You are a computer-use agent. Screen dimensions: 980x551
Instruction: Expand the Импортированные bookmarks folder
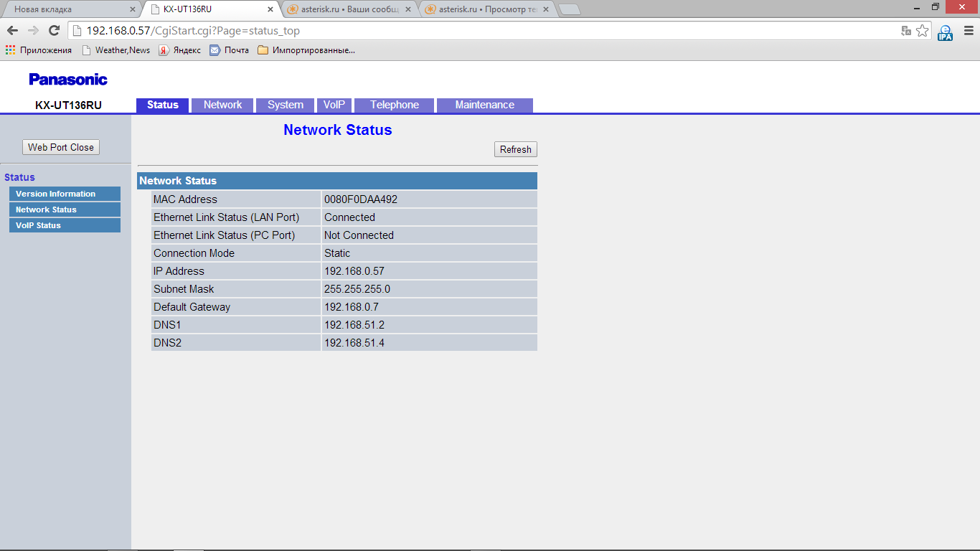click(306, 50)
